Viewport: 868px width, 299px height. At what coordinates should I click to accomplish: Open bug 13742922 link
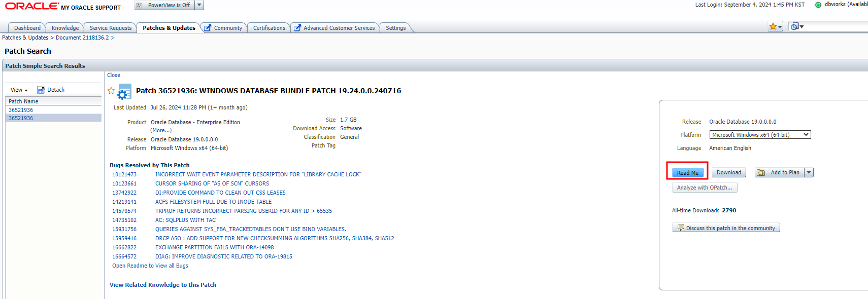tap(124, 193)
